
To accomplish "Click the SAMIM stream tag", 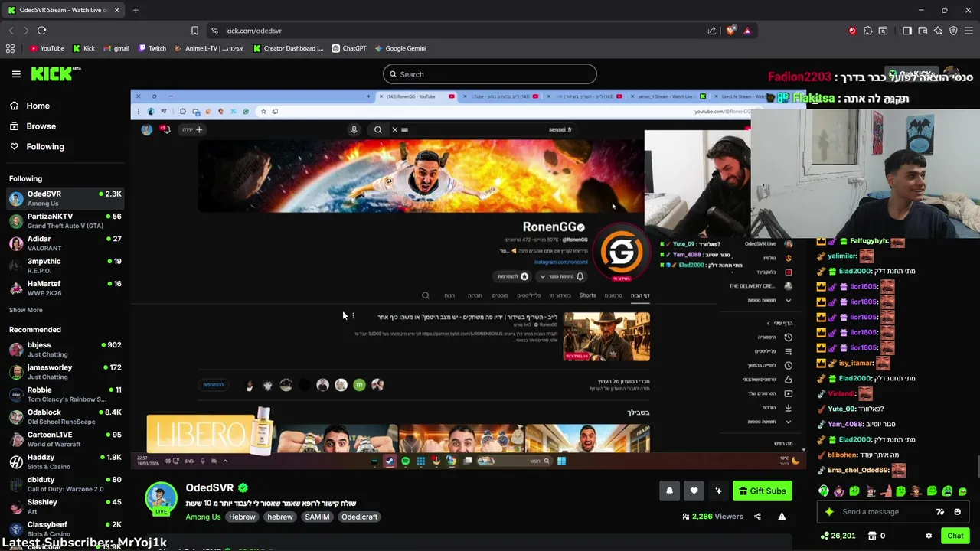I will (317, 517).
